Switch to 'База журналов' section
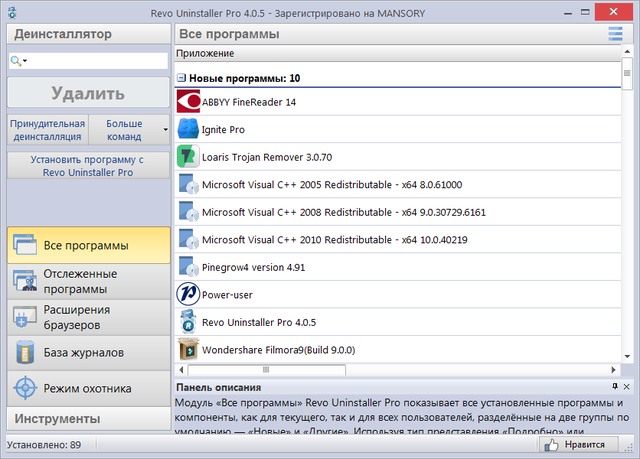Image resolution: width=640 pixels, height=459 pixels. coord(85,352)
